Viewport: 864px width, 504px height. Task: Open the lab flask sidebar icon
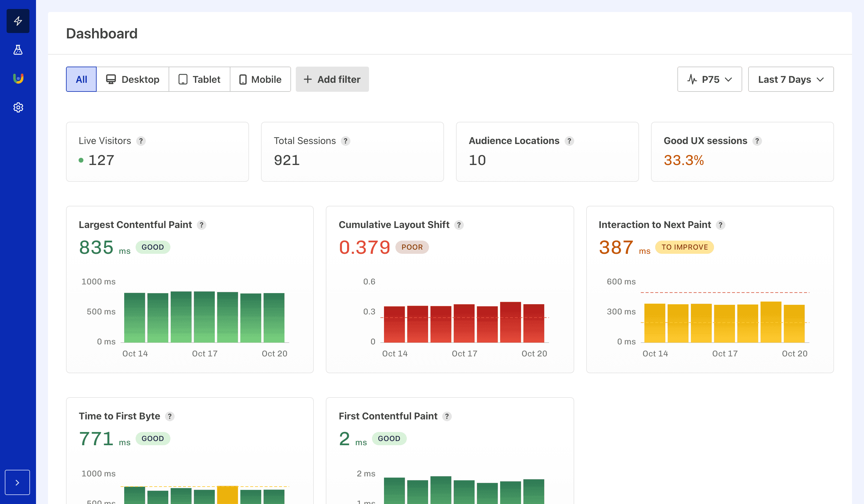click(18, 50)
